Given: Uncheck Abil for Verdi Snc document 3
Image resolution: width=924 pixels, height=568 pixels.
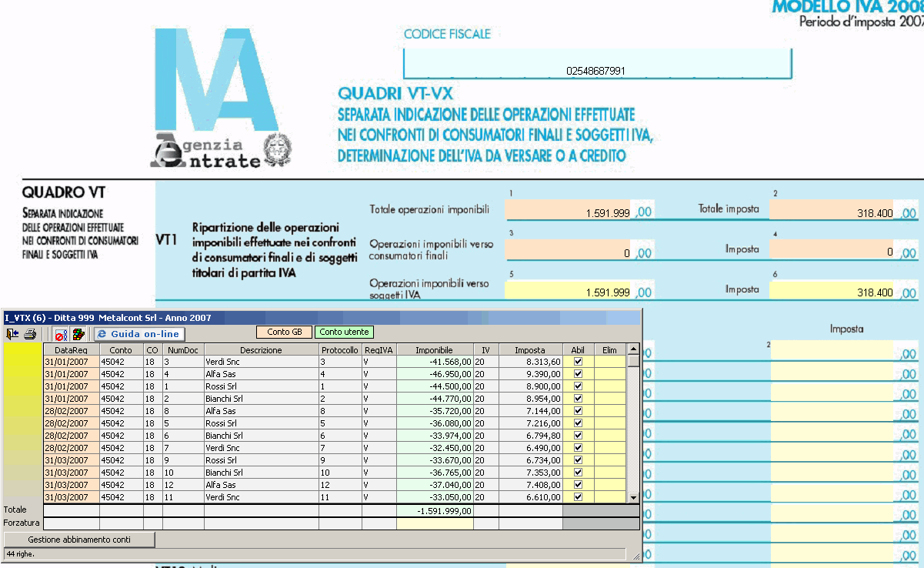Looking at the screenshot, I should 579,361.
